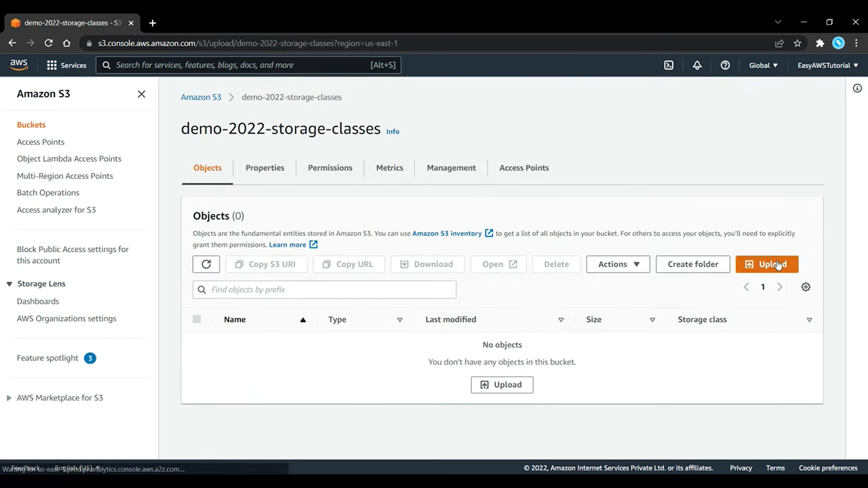This screenshot has width=868, height=488.
Task: Open Object Lambda Access Points
Action: (69, 159)
